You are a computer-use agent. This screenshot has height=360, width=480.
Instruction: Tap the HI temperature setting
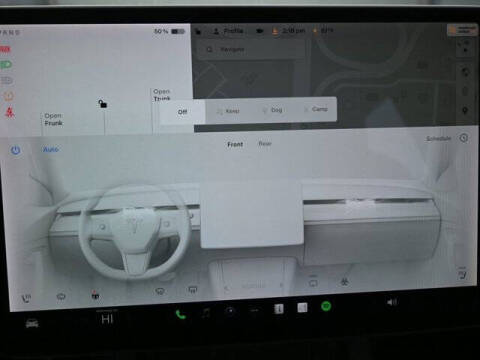coord(107,319)
